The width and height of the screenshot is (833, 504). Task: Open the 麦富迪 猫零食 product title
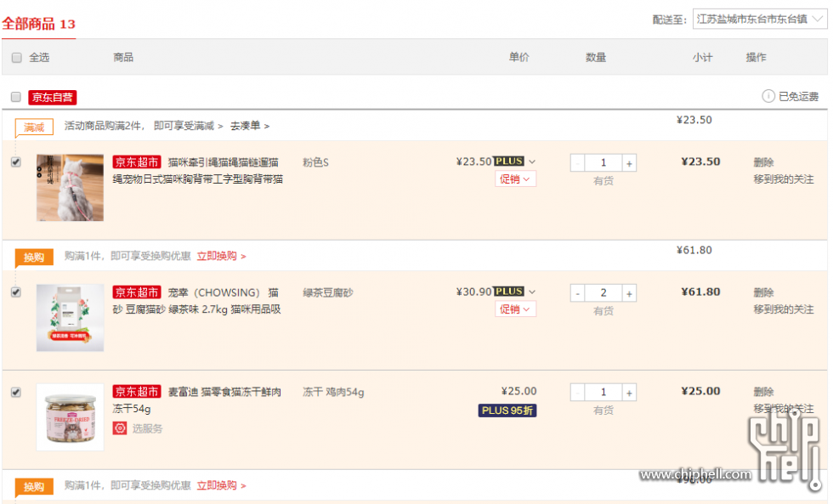[x=196, y=400]
